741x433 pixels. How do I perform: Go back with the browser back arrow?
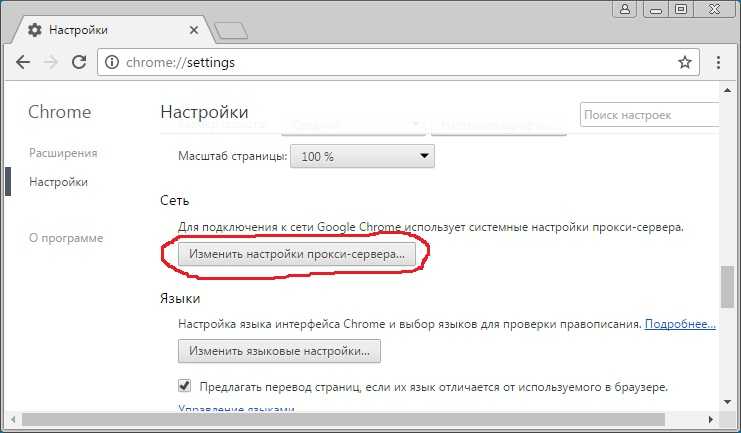click(x=23, y=62)
